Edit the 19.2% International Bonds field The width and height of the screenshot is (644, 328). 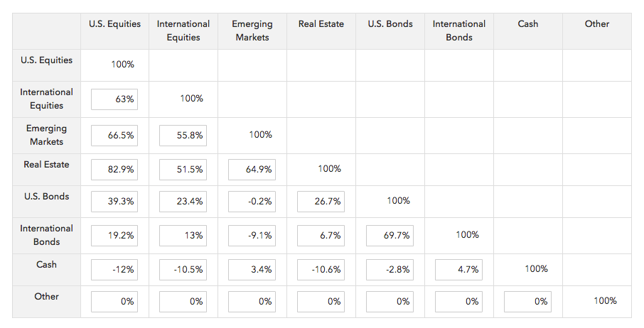tap(114, 236)
